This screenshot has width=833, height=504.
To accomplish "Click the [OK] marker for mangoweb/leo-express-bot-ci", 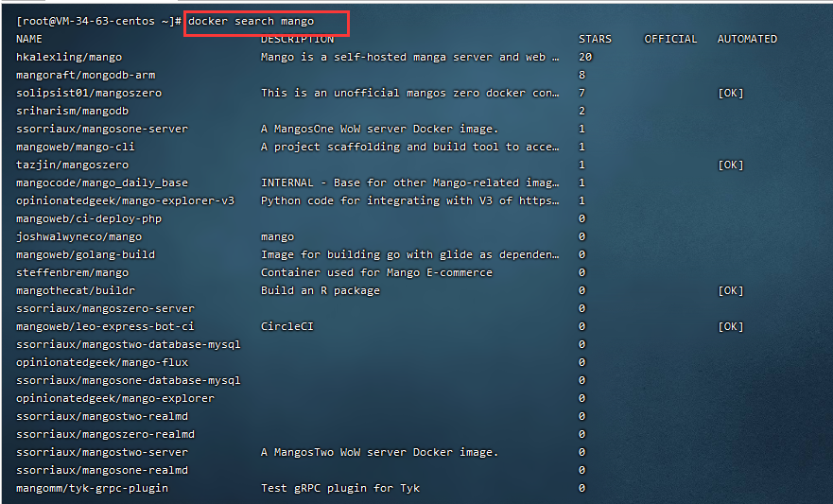I will [731, 326].
